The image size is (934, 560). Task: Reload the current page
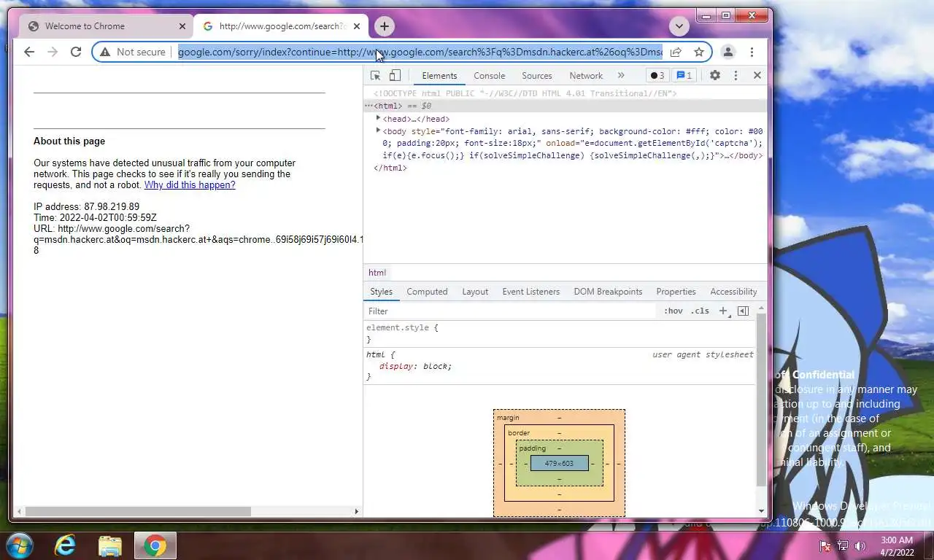(76, 52)
